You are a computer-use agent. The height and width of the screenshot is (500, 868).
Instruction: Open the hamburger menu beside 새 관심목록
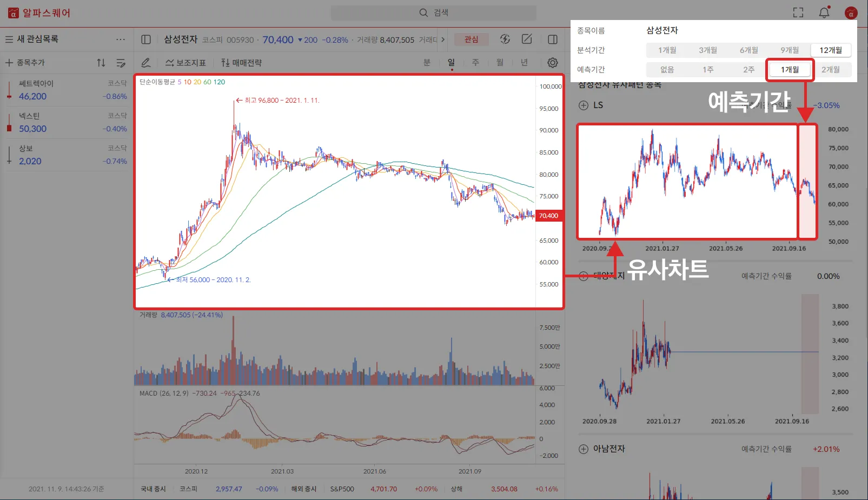pos(9,39)
